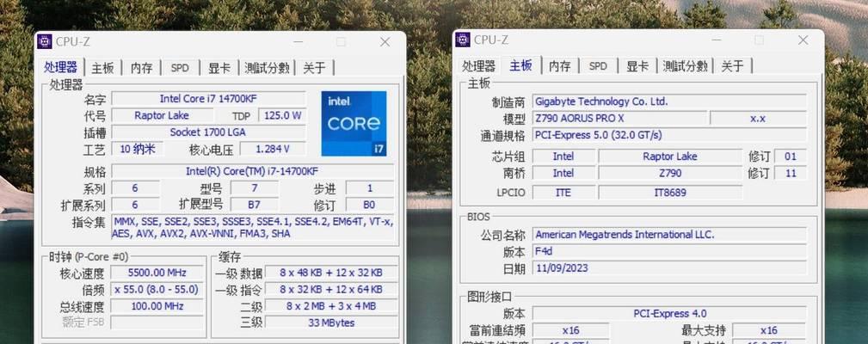Click graphic interface version PCI-Express 4.0
Screen dimensions: 868x344
(669, 314)
